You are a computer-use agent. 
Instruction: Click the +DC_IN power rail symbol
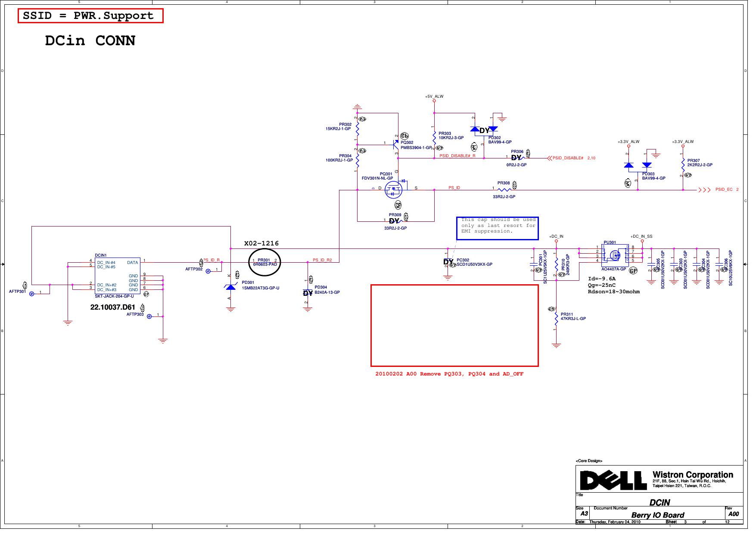556,239
